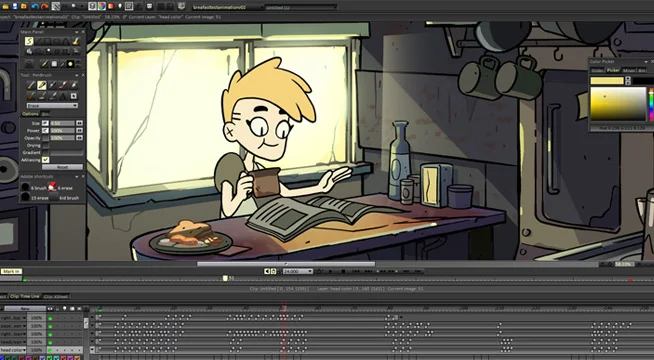Click the Opacity 100% value slider
This screenshot has height=360, width=654.
pos(62,138)
